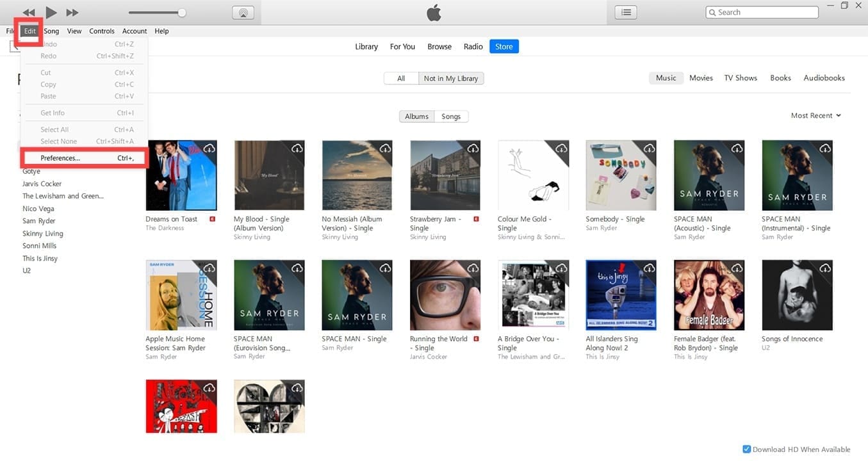Select artist Sonni Mills in sidebar
The height and width of the screenshot is (461, 868).
pyautogui.click(x=40, y=246)
